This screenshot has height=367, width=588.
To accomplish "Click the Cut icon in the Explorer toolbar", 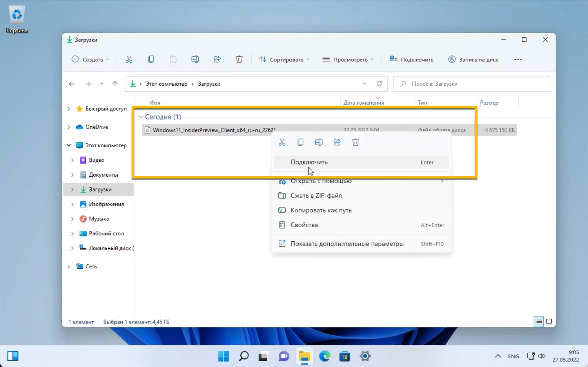I will coord(129,60).
